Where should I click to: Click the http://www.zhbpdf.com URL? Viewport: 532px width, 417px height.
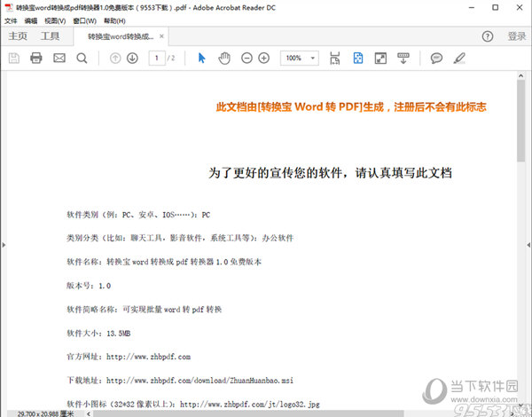click(x=148, y=357)
